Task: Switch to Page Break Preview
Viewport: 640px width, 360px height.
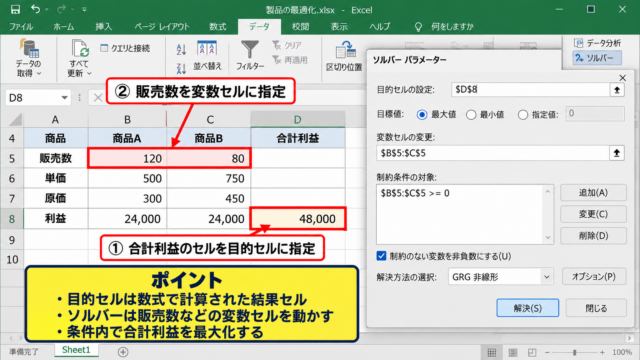Action: [532, 352]
